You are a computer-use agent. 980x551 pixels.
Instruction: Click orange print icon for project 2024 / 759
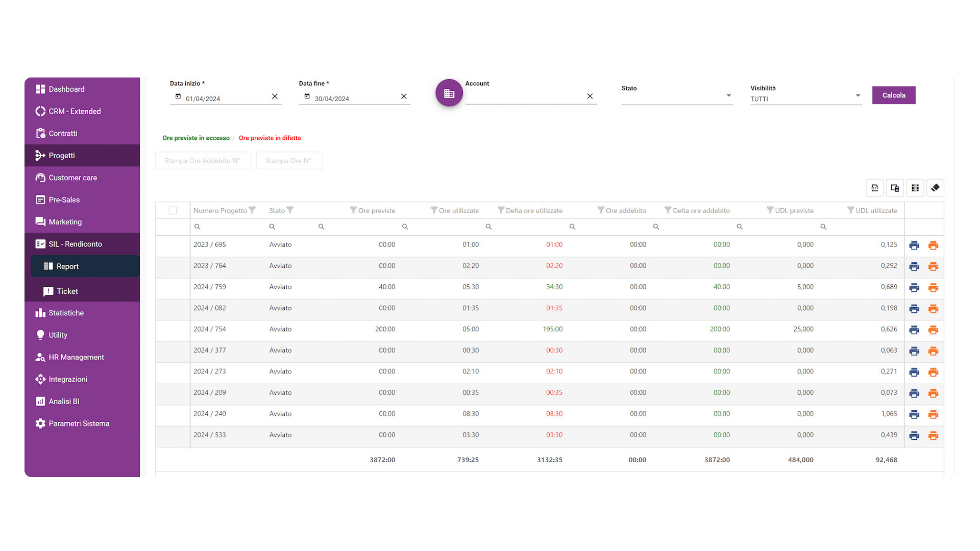click(x=933, y=288)
